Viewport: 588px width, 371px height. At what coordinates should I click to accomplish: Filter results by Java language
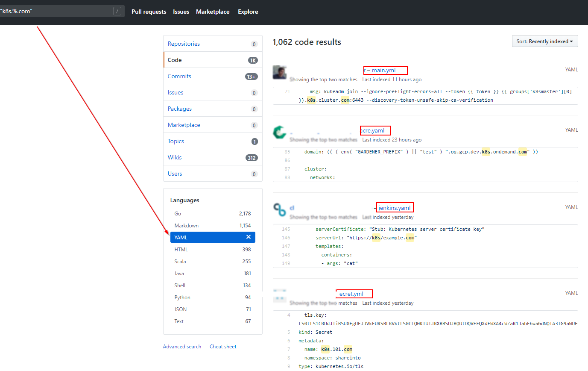(x=213, y=273)
